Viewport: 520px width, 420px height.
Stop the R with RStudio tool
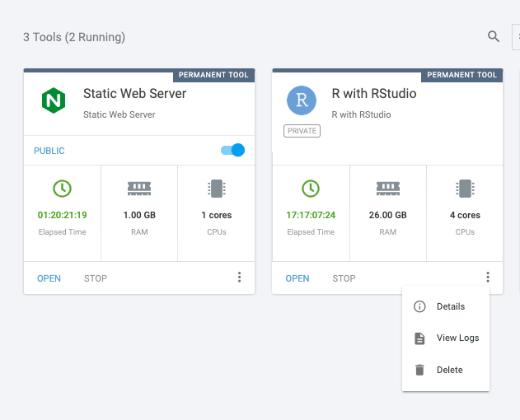tap(344, 278)
